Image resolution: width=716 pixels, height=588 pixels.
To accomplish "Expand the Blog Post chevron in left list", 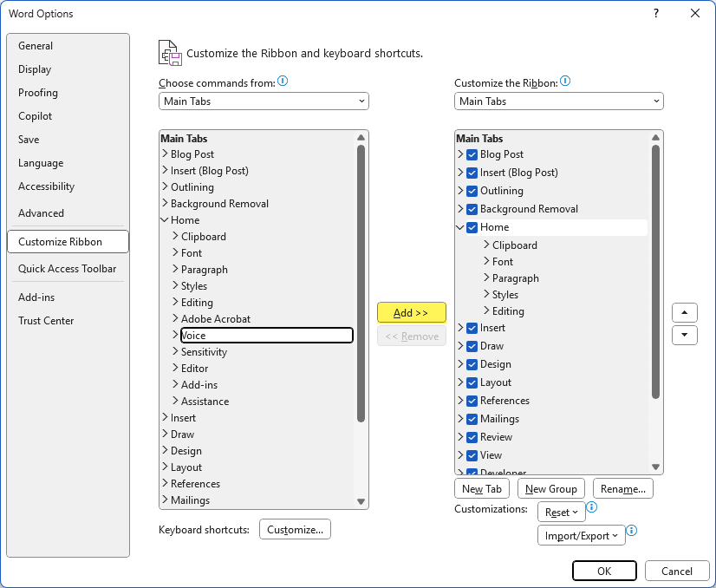I will click(x=165, y=154).
